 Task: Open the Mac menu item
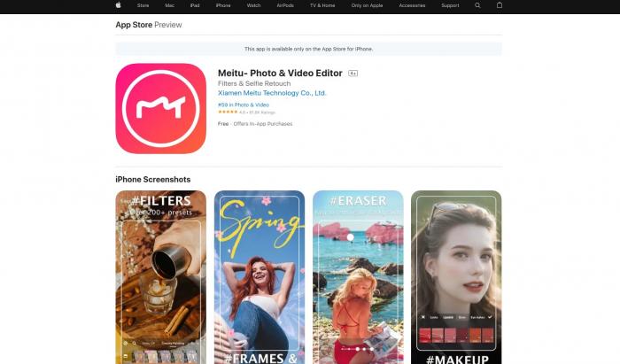pos(170,5)
